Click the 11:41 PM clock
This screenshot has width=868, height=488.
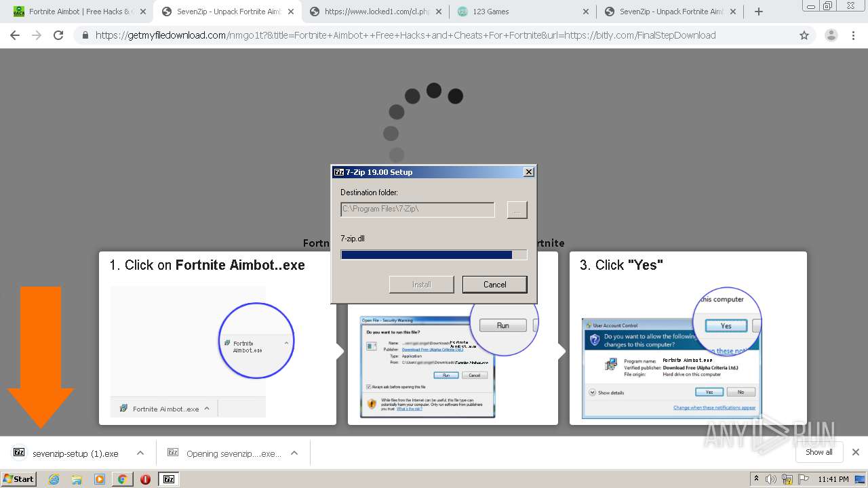[x=833, y=479]
